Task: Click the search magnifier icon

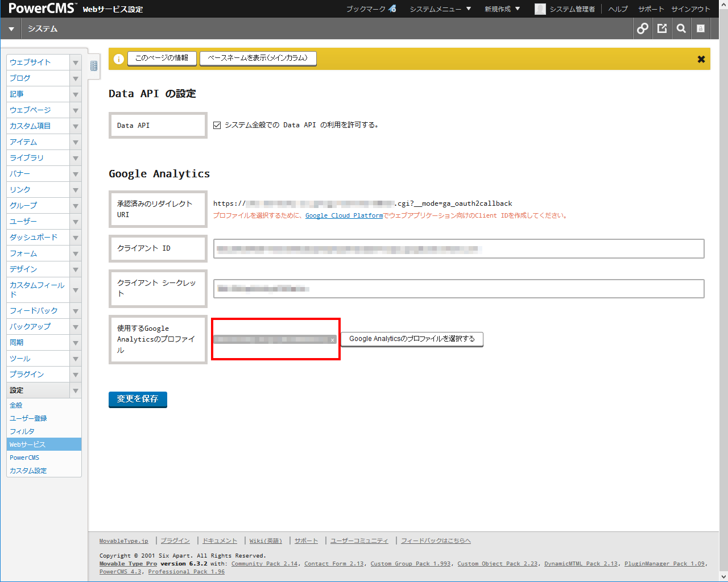Action: click(x=681, y=28)
